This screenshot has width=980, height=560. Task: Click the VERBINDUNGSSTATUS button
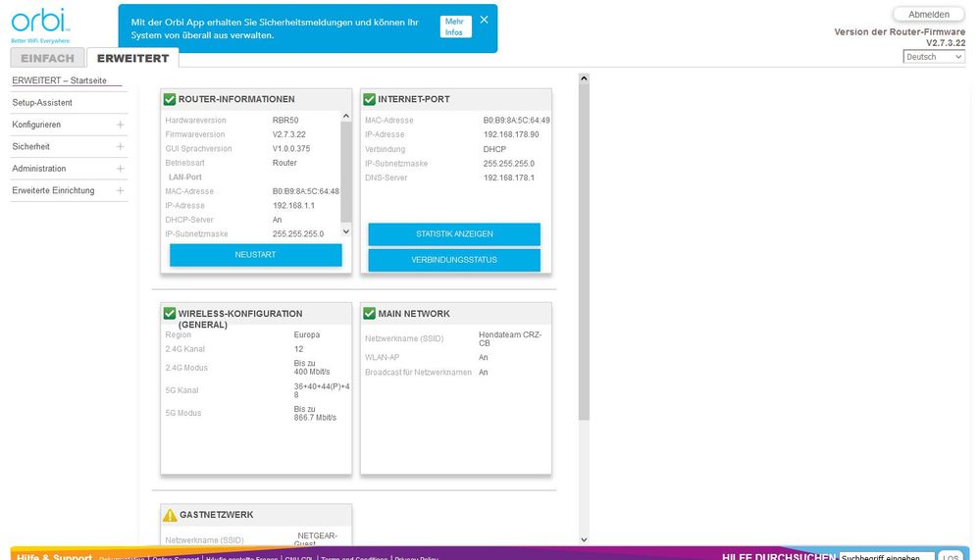pos(454,260)
